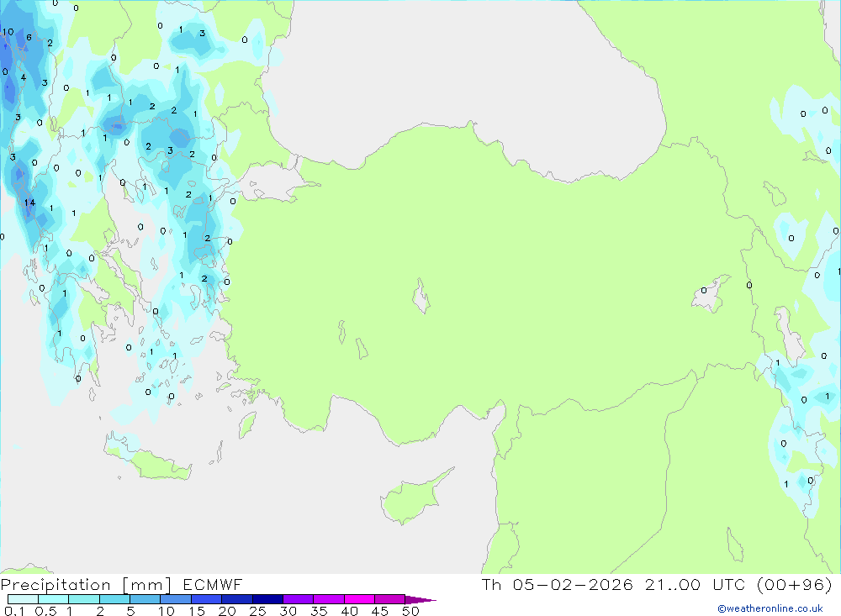Click the 1–2 mm legend color swatch
This screenshot has height=616, width=841.
click(83, 599)
